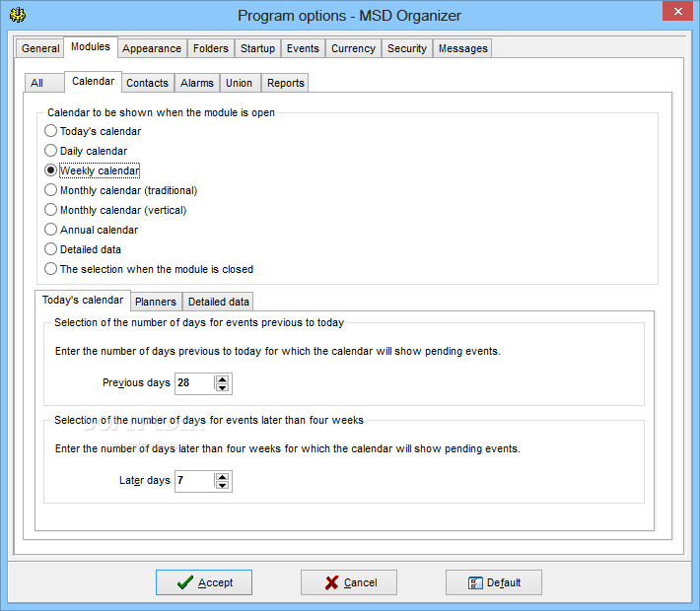This screenshot has width=700, height=611.
Task: Restore settings with Default button
Action: click(x=494, y=582)
